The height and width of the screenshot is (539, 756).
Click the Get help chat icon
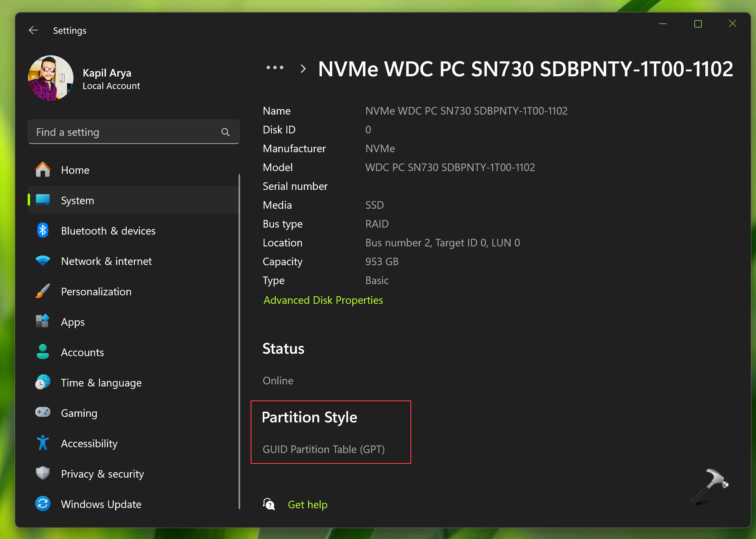(269, 504)
